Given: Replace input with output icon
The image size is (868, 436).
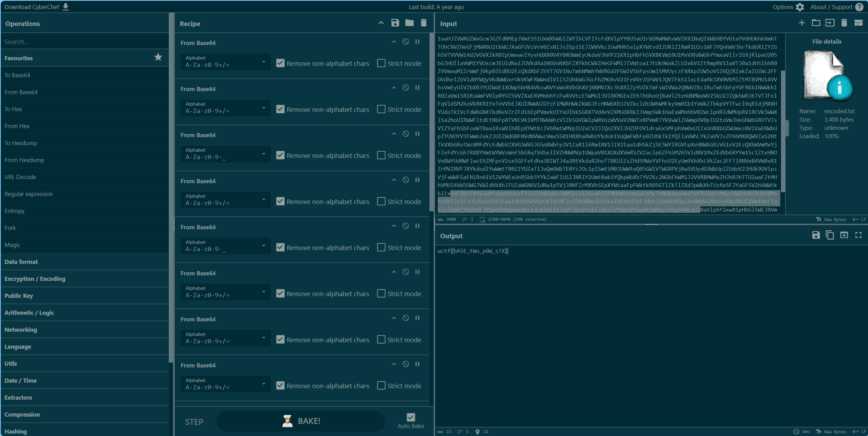Looking at the screenshot, I should point(844,235).
